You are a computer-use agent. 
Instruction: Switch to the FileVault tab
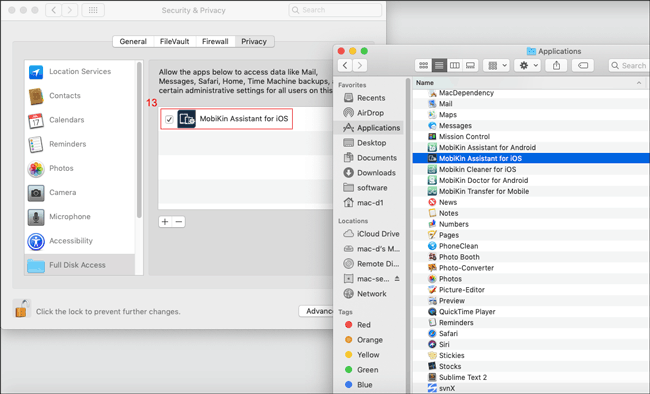[x=175, y=41]
